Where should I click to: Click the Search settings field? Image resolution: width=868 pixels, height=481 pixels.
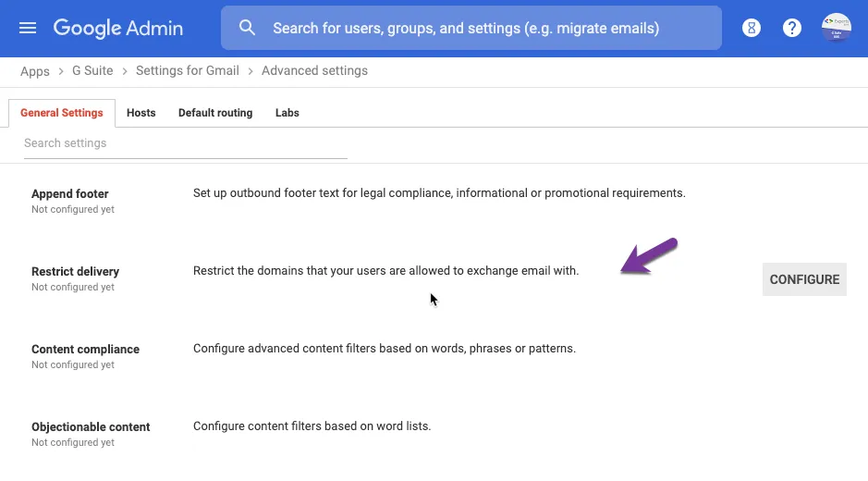tap(186, 143)
